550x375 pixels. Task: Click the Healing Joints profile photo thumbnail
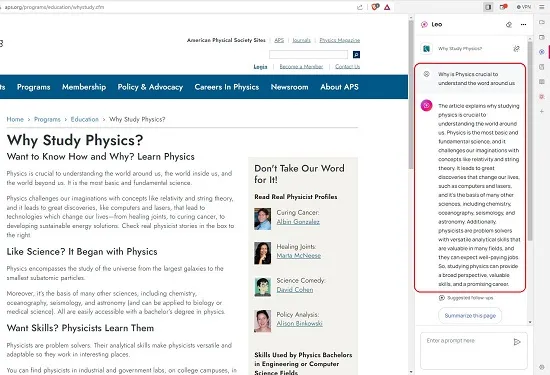[x=262, y=253]
